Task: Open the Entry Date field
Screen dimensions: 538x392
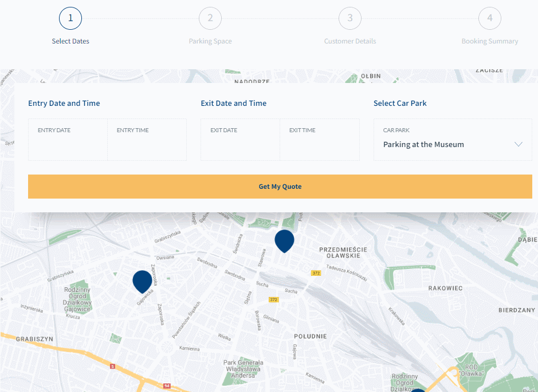Action: [x=68, y=140]
